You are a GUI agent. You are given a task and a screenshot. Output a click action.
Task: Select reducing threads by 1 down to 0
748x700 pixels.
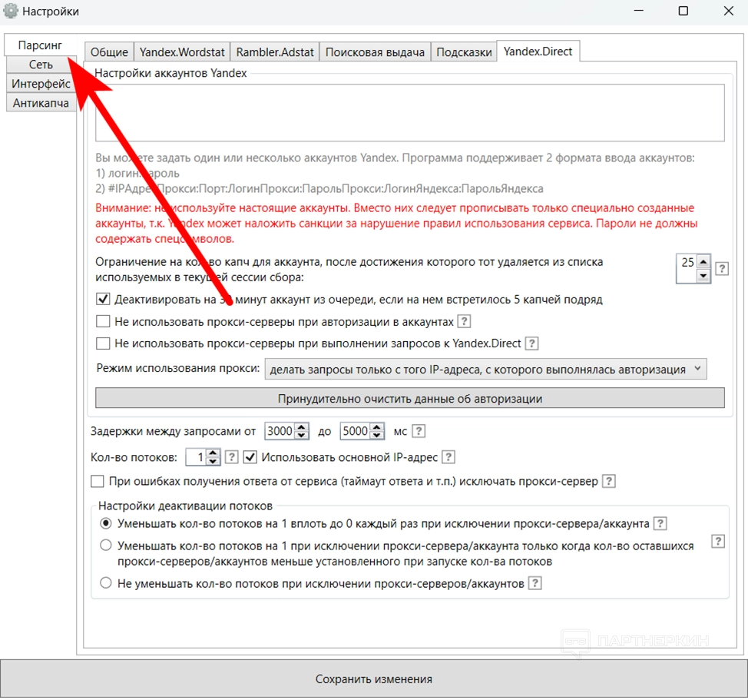[106, 523]
